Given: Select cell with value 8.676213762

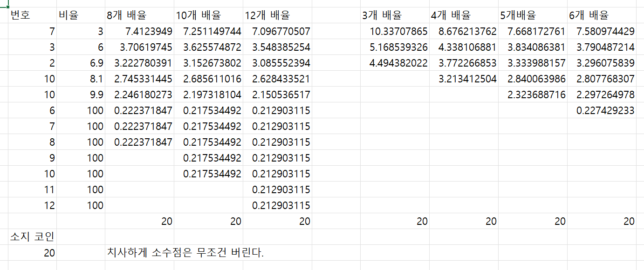Looking at the screenshot, I should tap(464, 32).
